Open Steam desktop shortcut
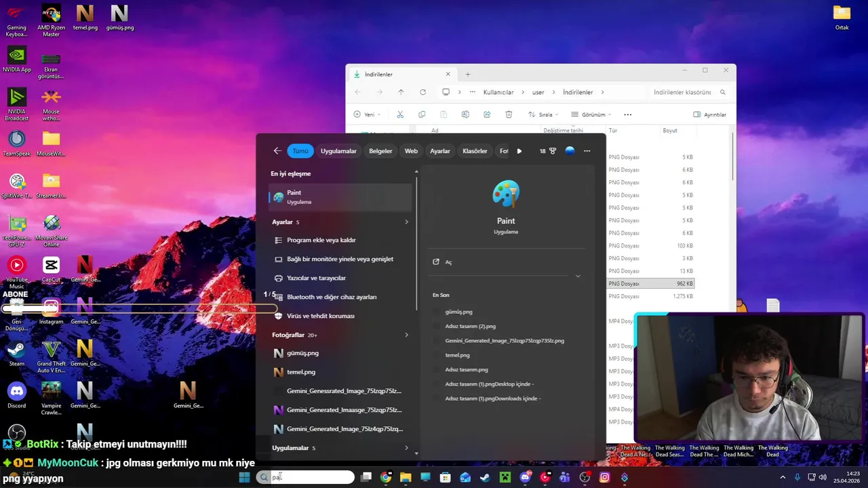868x488 pixels. click(x=17, y=354)
